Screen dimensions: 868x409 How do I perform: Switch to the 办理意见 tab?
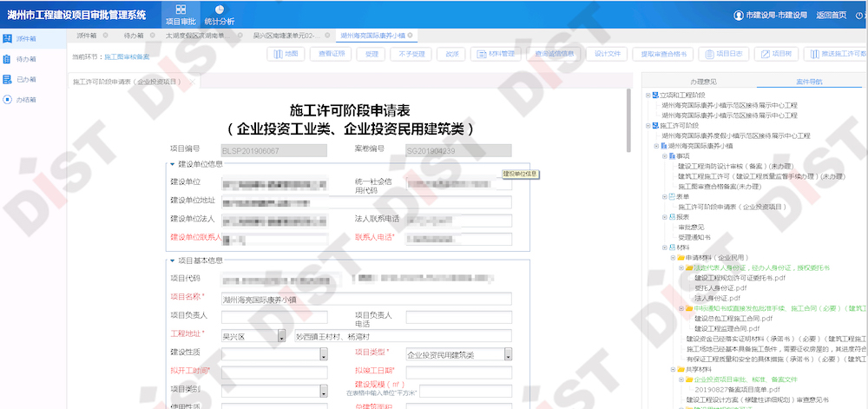(x=701, y=81)
